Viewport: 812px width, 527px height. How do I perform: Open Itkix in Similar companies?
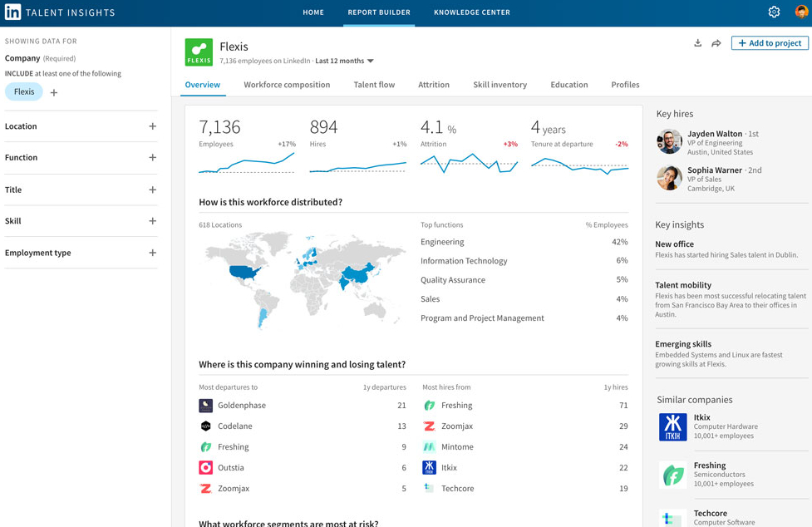(x=701, y=417)
